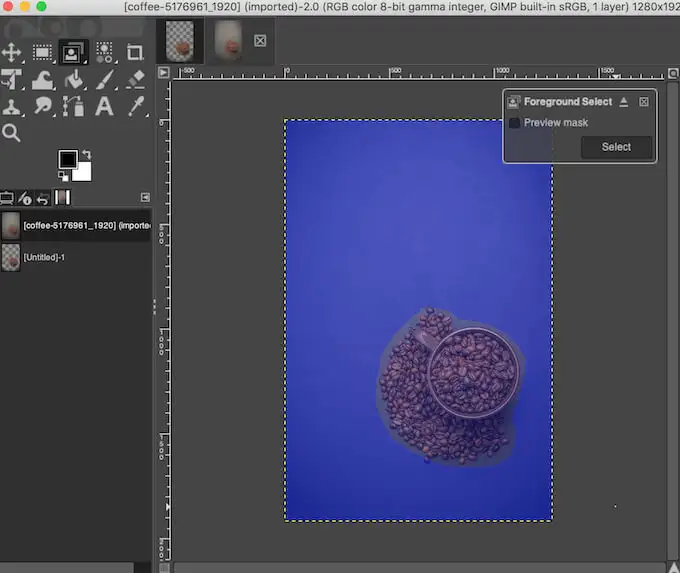Close the Foreground Select overlay
Screen dimensions: 680x573
(x=644, y=102)
